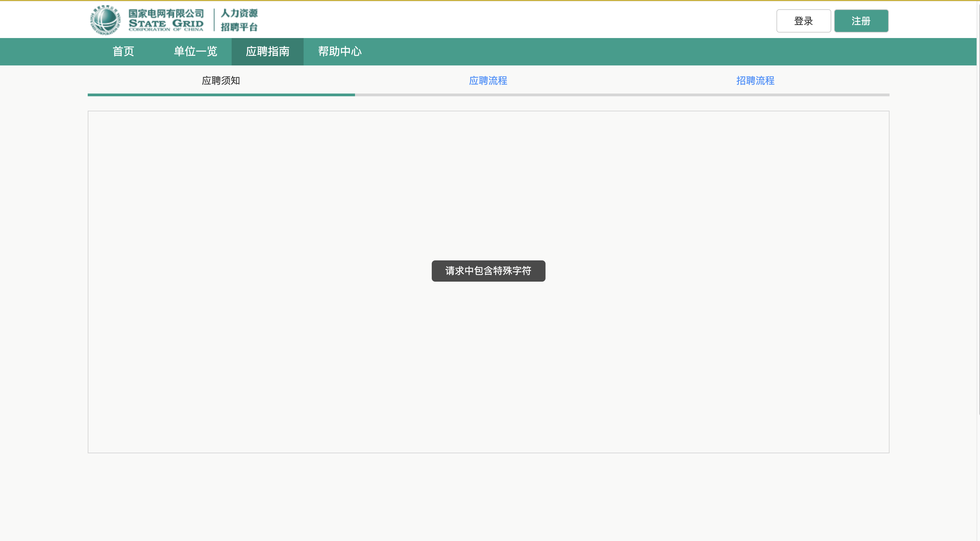Switch to the 应聘流程 tab
This screenshot has height=541, width=980.
click(x=488, y=81)
